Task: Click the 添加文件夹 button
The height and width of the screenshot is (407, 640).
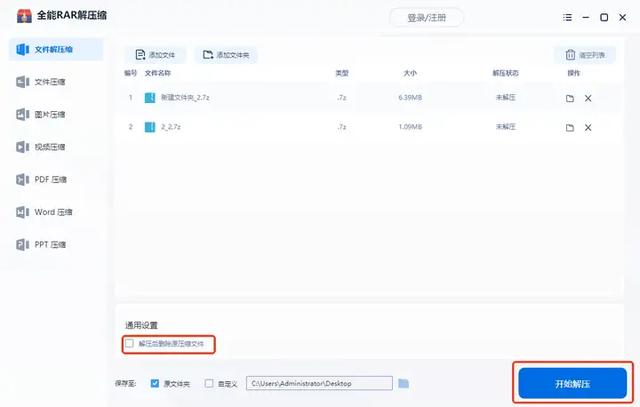Action: (x=226, y=55)
